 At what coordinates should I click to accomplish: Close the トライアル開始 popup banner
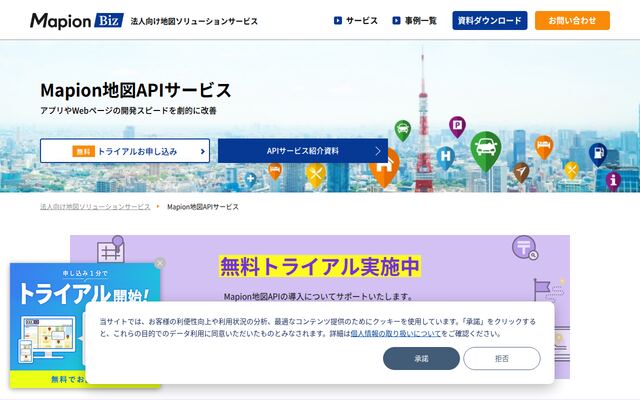[160, 264]
